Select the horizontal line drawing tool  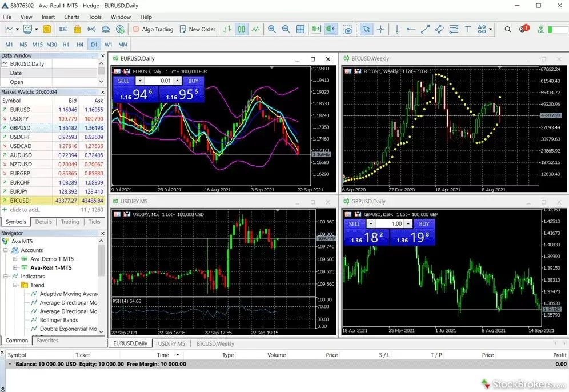(411, 29)
